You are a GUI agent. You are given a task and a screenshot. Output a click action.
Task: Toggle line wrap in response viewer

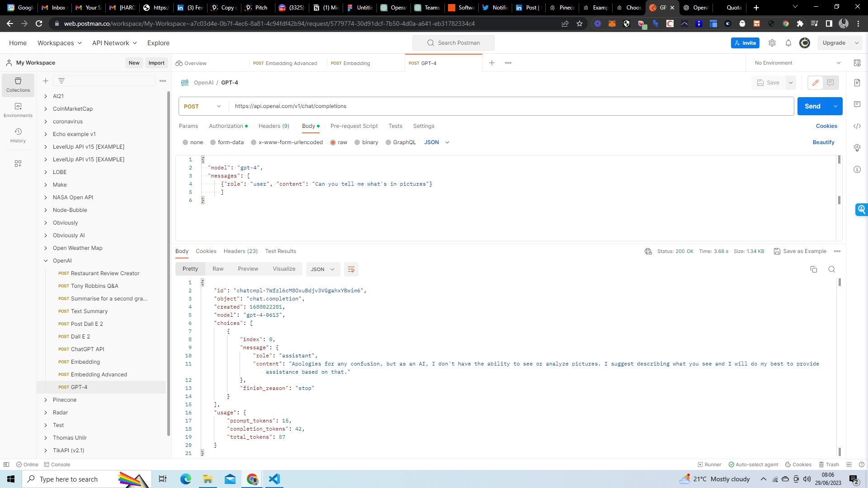351,269
